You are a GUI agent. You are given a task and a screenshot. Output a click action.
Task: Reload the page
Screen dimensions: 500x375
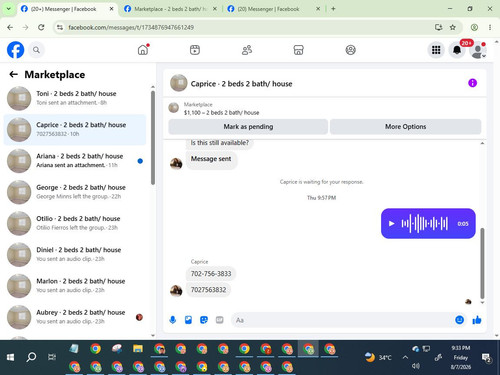[41, 27]
